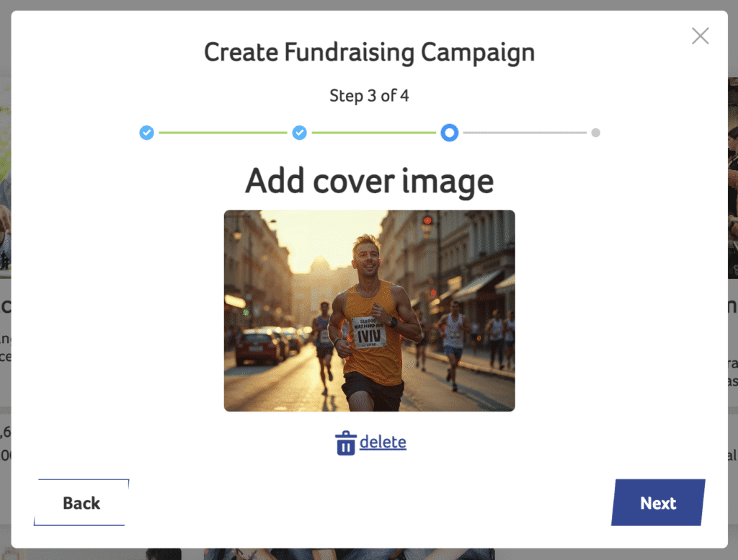Screen dimensions: 738x560
Task: Click green progress line between steps two and three
Action: [373, 133]
